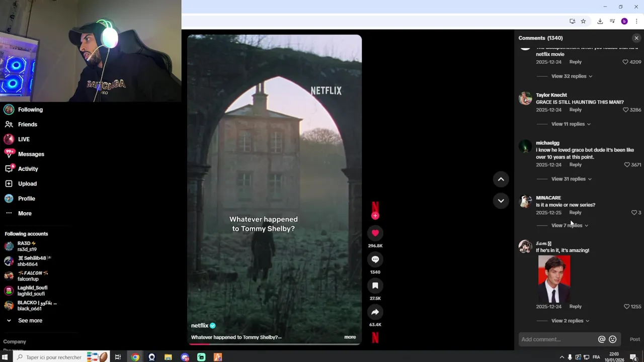
Task: Open Sam's image attachment in comment
Action: click(554, 279)
